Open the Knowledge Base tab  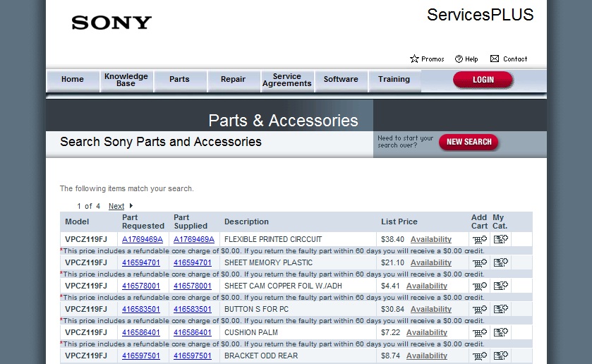[x=126, y=80]
